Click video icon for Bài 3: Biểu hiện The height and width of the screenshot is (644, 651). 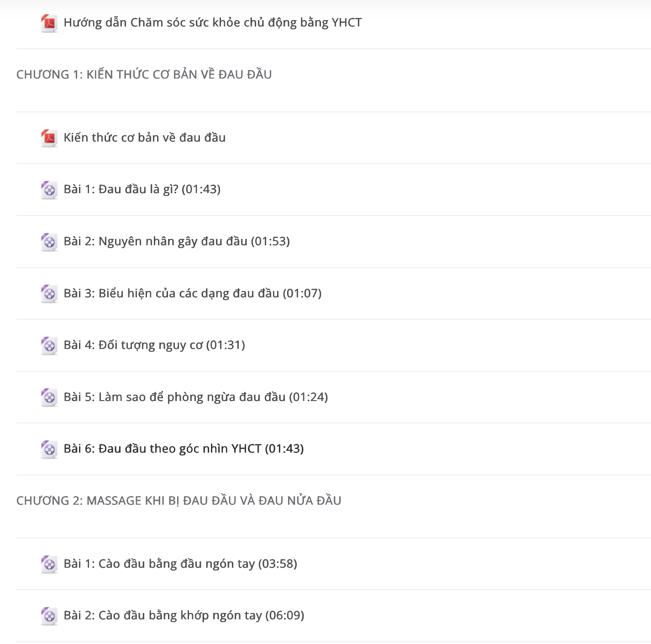tap(49, 294)
